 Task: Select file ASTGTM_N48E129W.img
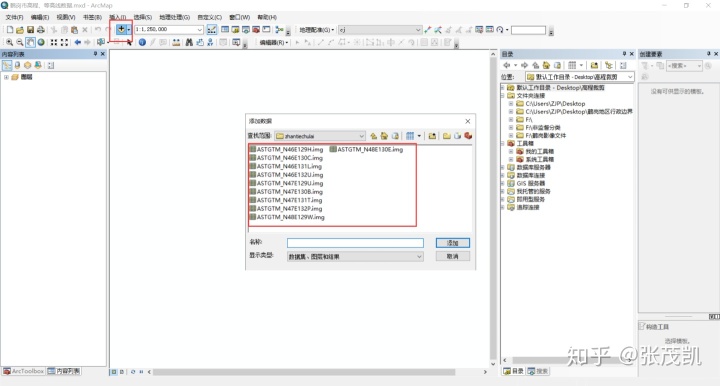pos(287,217)
